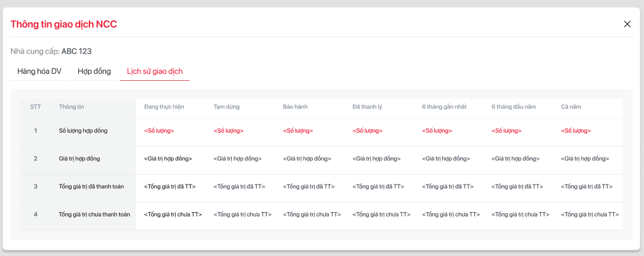Select the Số lượng hợp đồng row label
The image size is (644, 256).
click(x=83, y=131)
